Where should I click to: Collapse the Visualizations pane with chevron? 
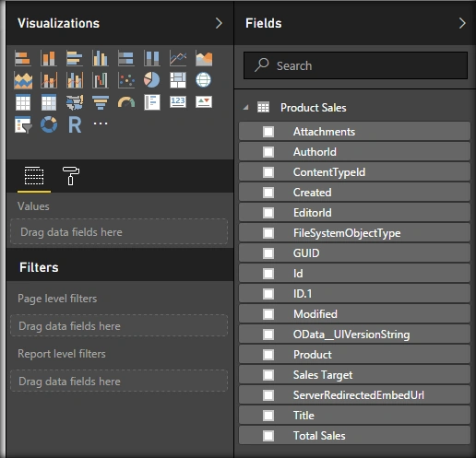tap(219, 23)
